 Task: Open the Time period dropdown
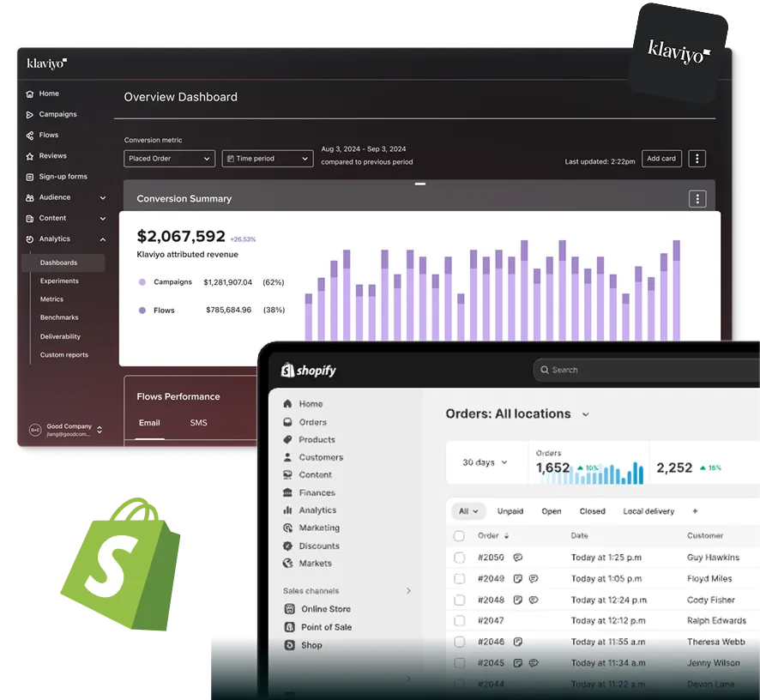(x=268, y=159)
